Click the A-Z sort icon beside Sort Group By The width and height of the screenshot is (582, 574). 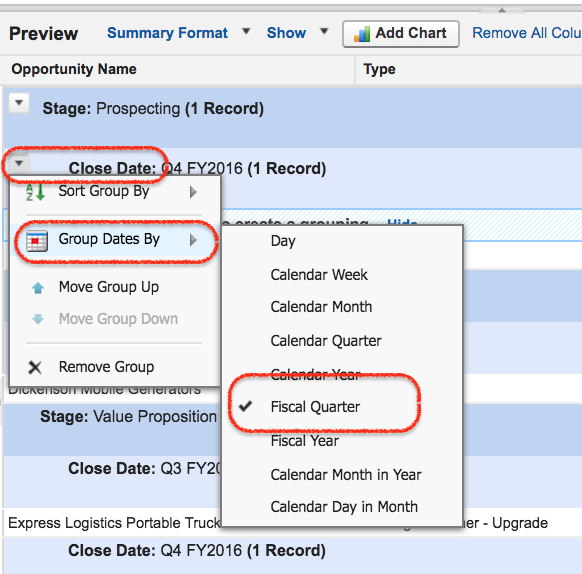click(35, 192)
